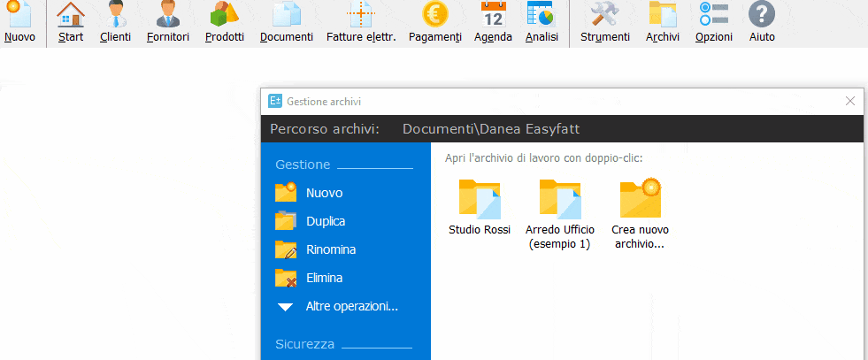Open the Analisi chart icon
Screen dimensions: 868x360
(x=541, y=14)
